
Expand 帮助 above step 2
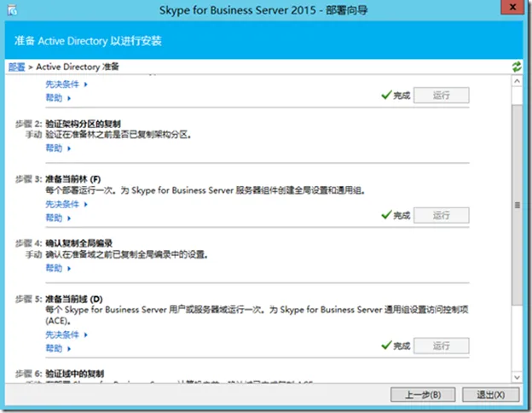pos(58,98)
